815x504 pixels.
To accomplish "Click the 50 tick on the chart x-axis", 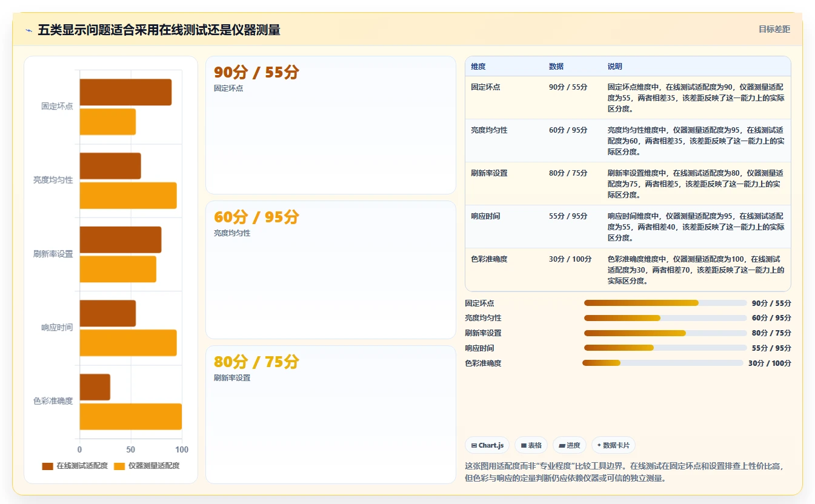I will [131, 450].
